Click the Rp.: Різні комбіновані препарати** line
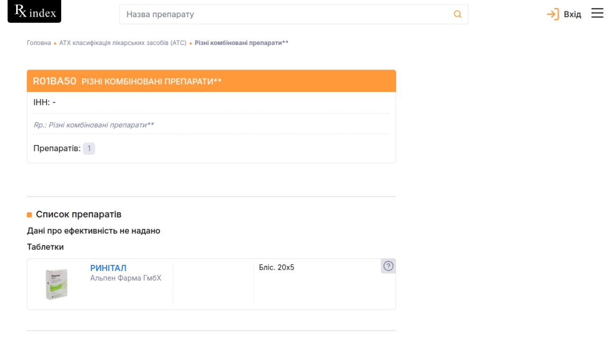The image size is (607, 364). [94, 125]
